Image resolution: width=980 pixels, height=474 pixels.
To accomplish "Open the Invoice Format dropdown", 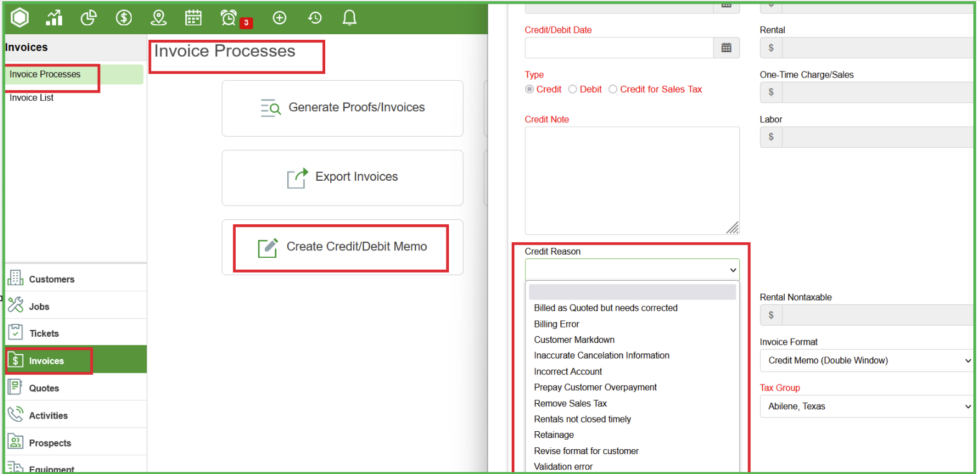I will 867,360.
